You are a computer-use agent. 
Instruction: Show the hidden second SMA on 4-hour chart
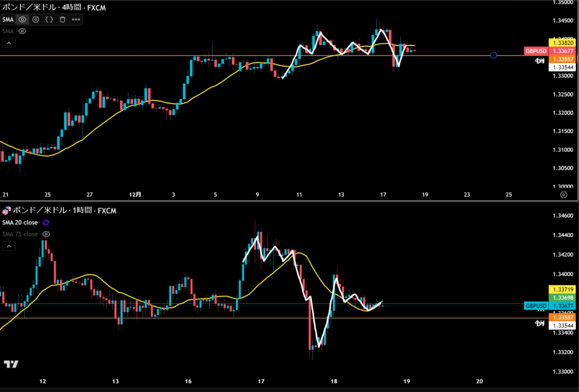click(23, 31)
